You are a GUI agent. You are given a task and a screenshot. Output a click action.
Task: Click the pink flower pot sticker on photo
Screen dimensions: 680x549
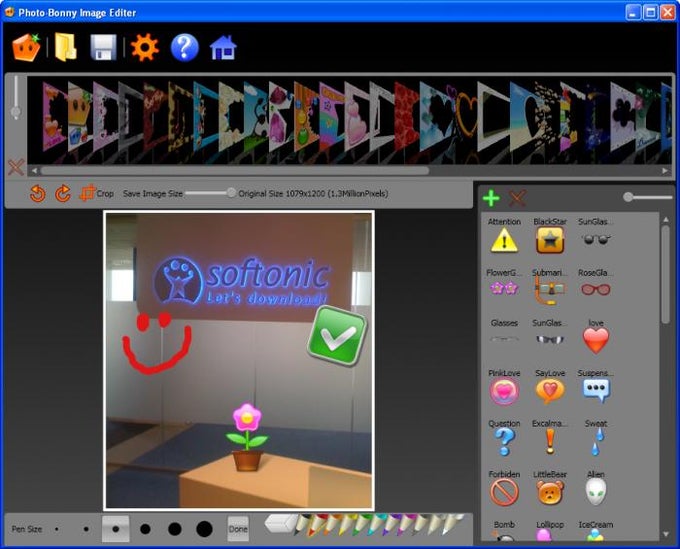click(247, 437)
